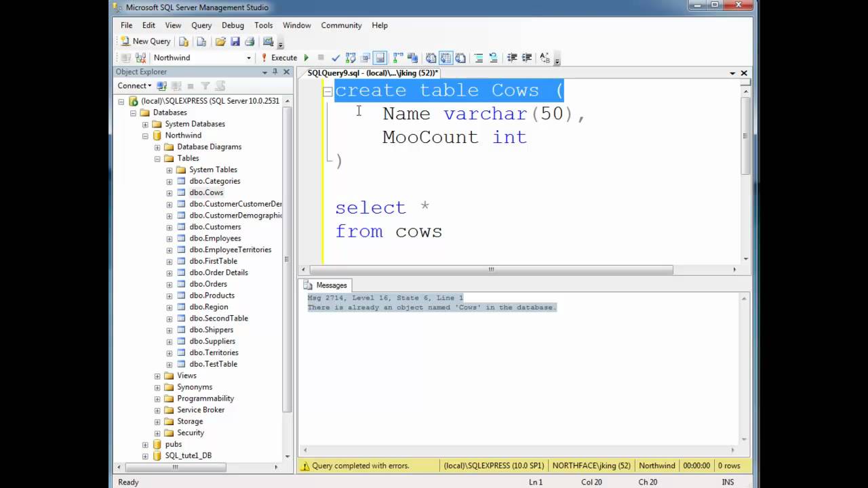Click Connect Object Explorer server icon
The image size is (868, 488).
pos(161,85)
